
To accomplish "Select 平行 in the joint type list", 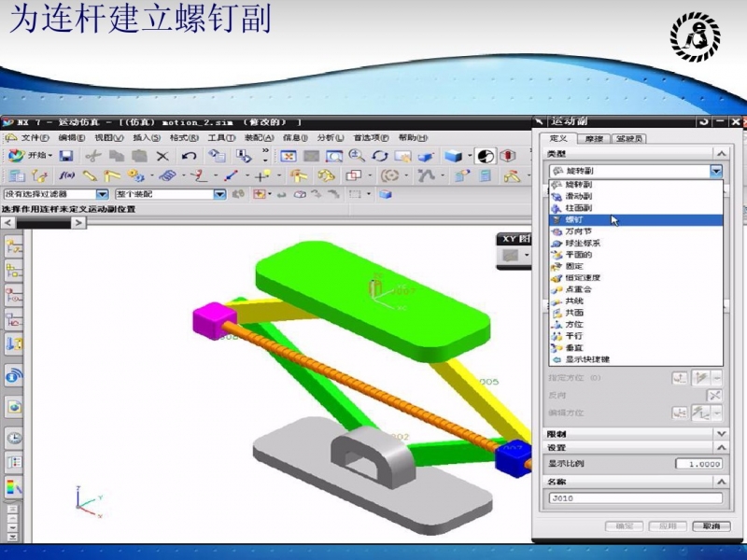I will (x=636, y=336).
